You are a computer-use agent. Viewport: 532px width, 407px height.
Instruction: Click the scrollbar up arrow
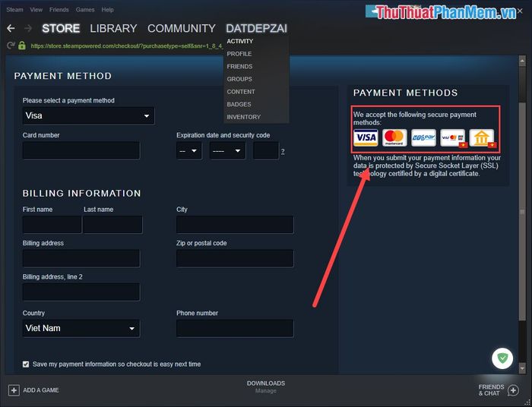point(522,61)
